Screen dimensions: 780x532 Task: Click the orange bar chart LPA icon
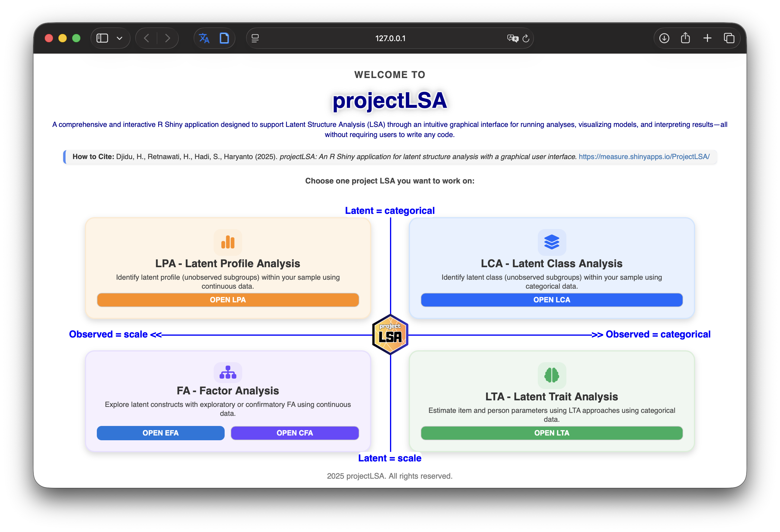[x=228, y=242]
